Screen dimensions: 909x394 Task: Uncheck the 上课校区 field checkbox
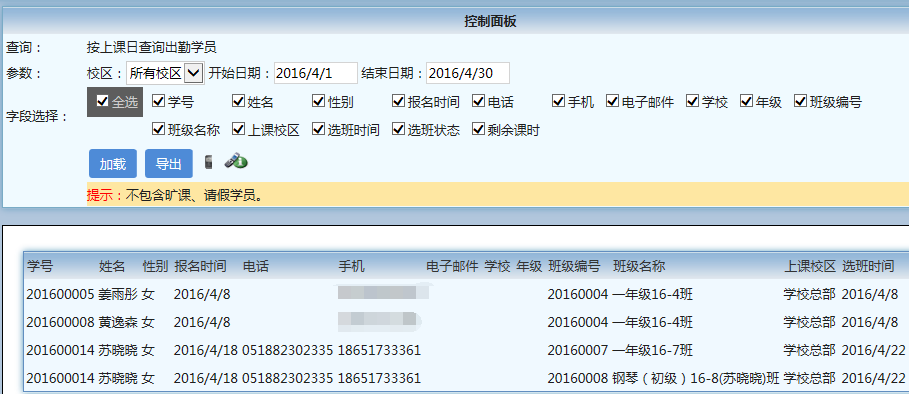click(238, 129)
